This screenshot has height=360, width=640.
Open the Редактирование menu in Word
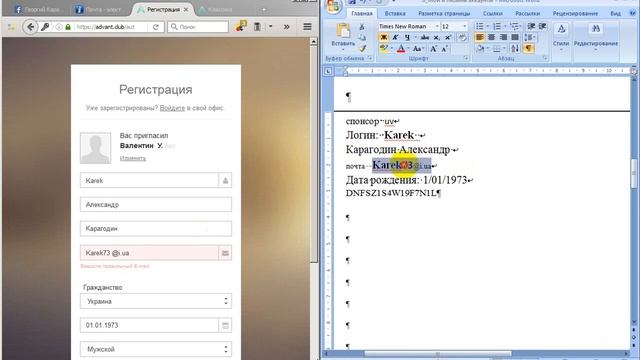click(x=596, y=38)
